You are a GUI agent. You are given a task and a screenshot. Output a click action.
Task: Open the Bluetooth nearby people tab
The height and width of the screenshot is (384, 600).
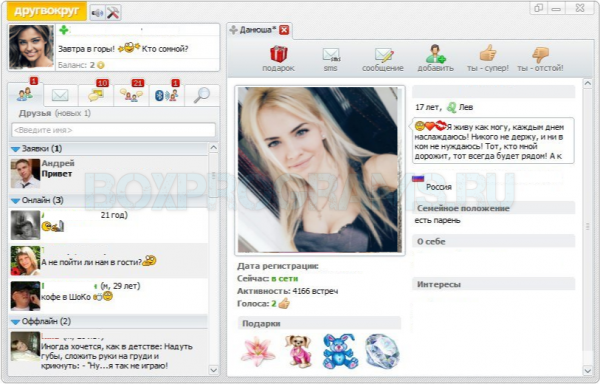point(167,95)
